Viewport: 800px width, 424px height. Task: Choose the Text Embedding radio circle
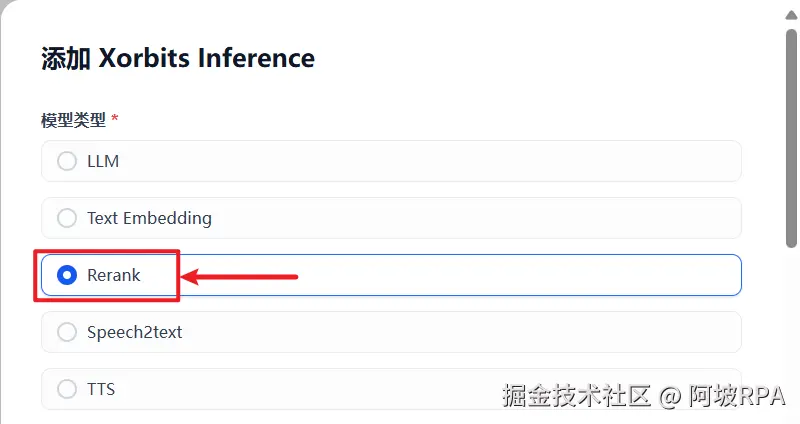pyautogui.click(x=67, y=218)
